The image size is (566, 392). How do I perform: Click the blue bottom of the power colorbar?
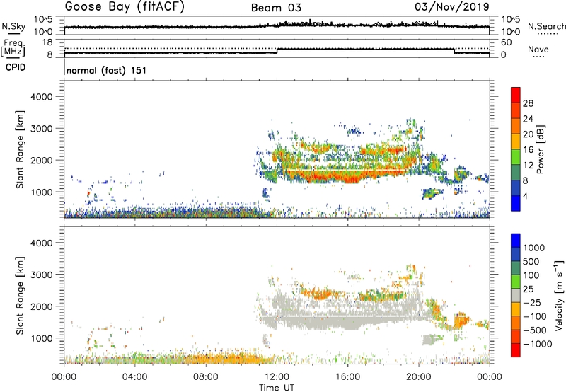pos(516,203)
